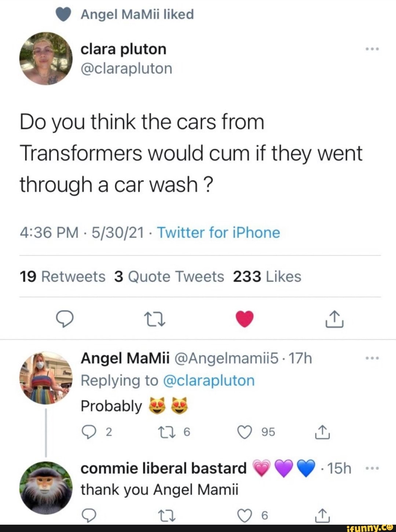Unlike the main tweet via the red heart

(x=245, y=318)
